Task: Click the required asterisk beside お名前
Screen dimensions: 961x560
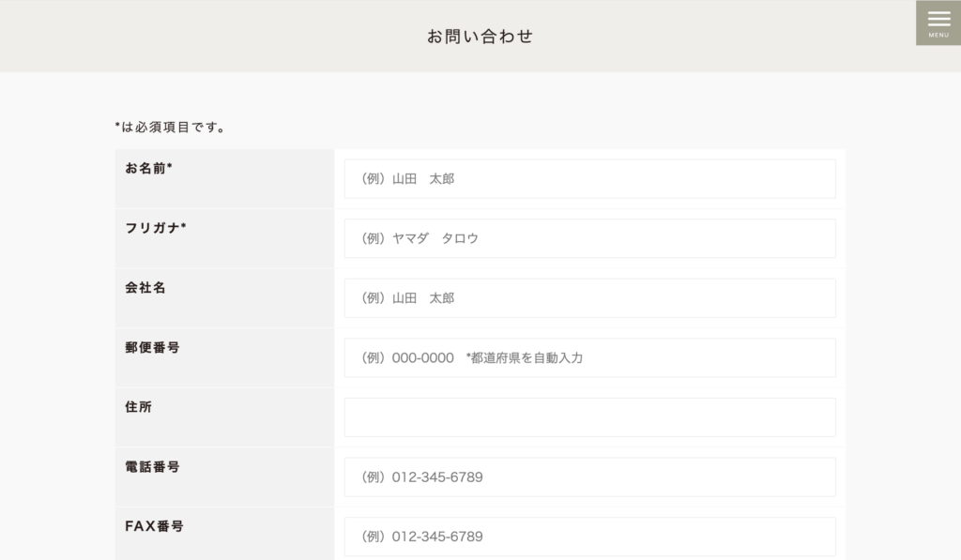Action: [170, 167]
